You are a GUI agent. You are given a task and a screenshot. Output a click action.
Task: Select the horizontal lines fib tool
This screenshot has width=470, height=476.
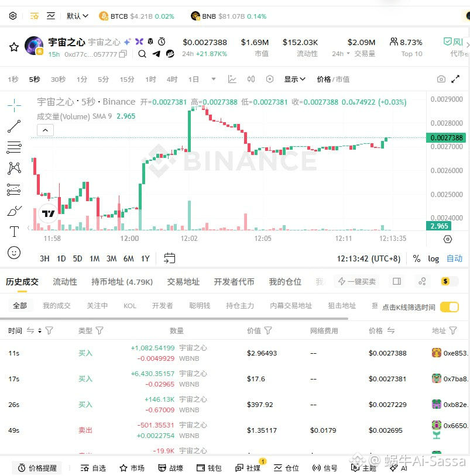coord(14,147)
